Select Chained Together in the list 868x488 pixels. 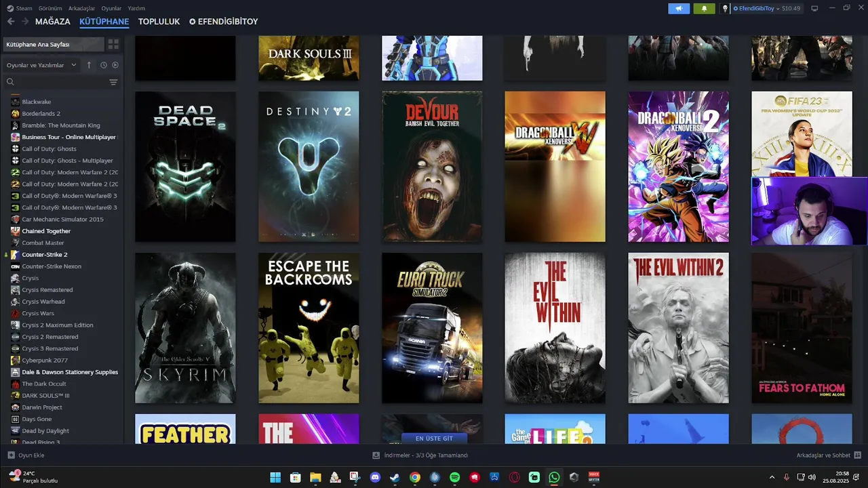click(46, 231)
